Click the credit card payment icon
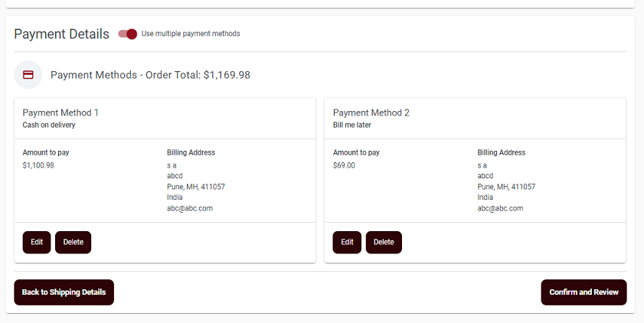The image size is (644, 323). click(28, 75)
